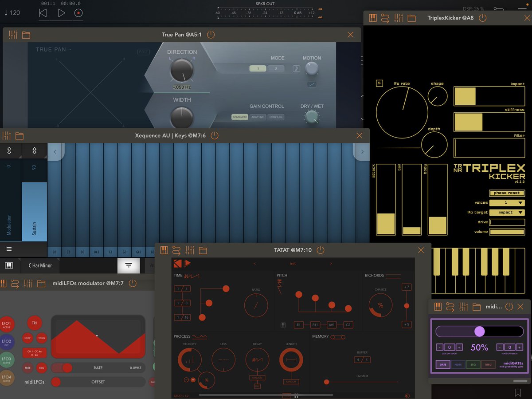Viewport: 532px width, 399px height.
Task: Start playback with the play button
Action: (x=61, y=13)
